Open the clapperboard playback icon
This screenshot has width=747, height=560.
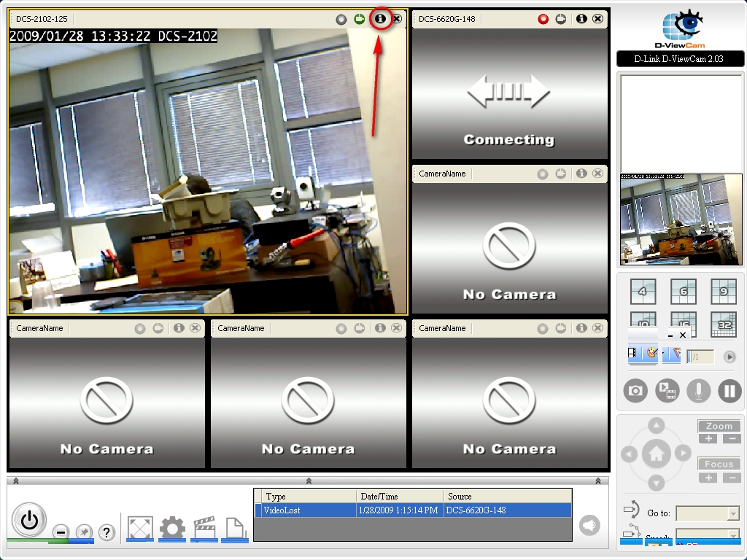(x=205, y=527)
